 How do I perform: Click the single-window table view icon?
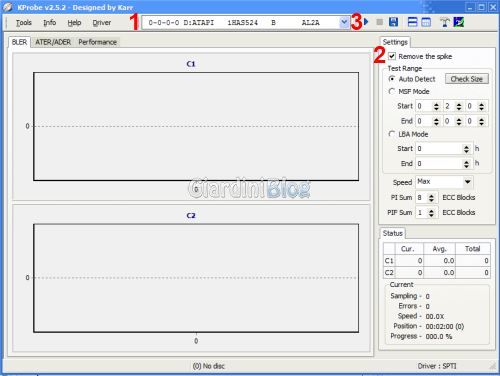pyautogui.click(x=426, y=22)
